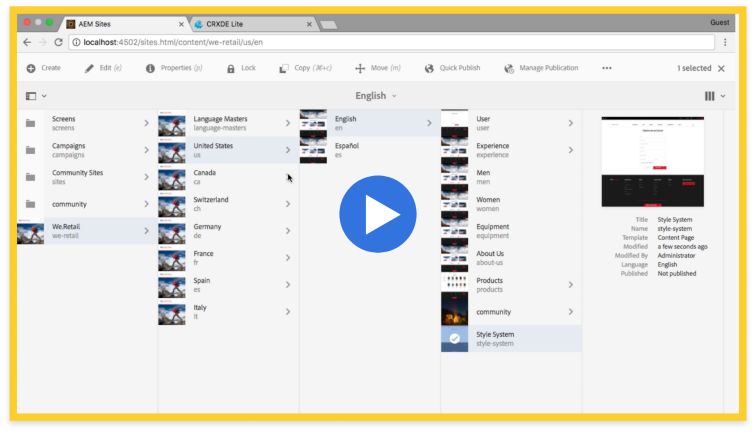Select the User page row
Viewport: 756px width, 434px height.
click(x=511, y=123)
